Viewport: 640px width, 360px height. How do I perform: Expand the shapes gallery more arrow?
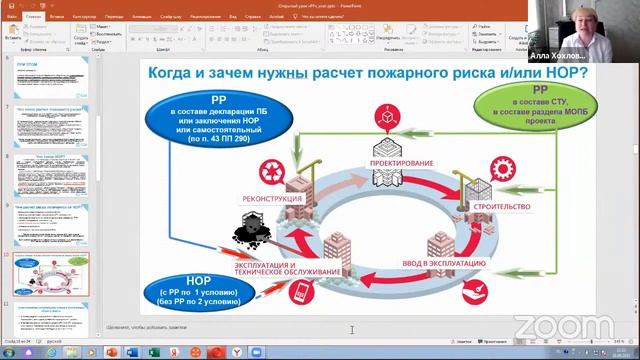(x=372, y=41)
